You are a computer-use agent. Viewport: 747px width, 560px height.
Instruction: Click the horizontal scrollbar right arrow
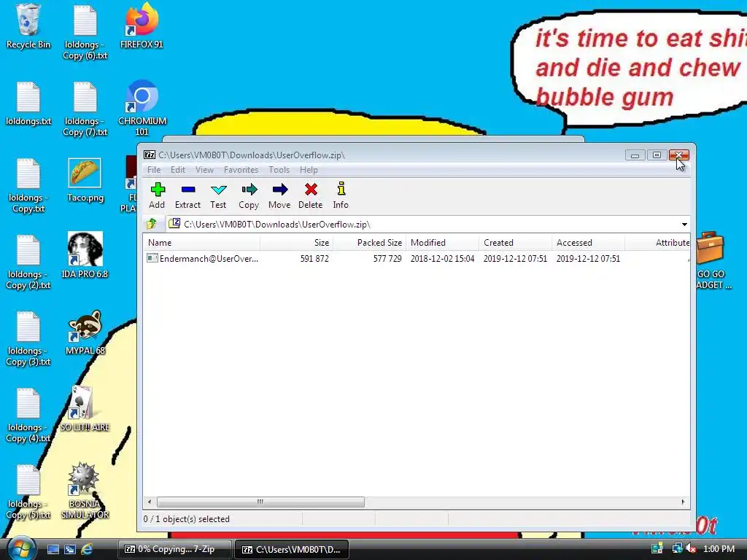[683, 502]
